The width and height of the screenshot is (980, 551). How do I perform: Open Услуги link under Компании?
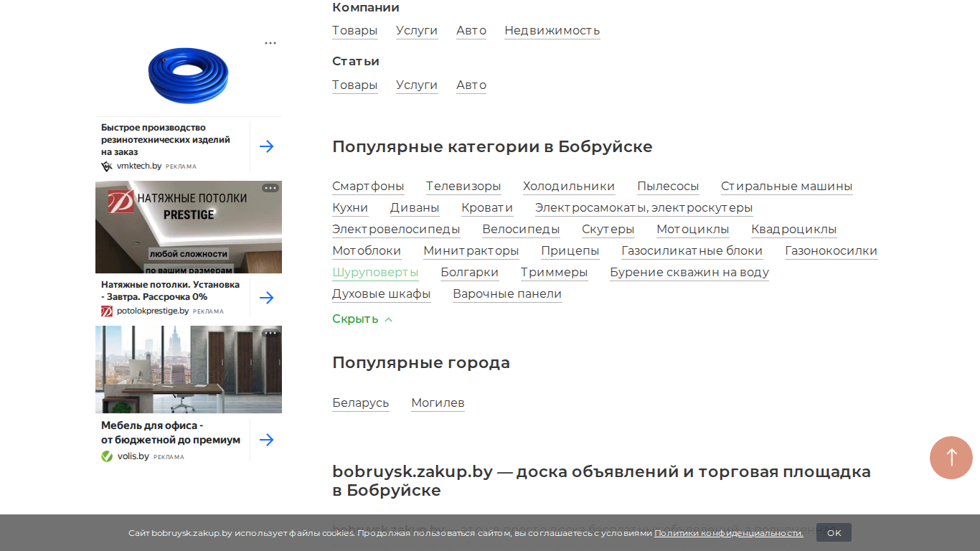tap(417, 30)
